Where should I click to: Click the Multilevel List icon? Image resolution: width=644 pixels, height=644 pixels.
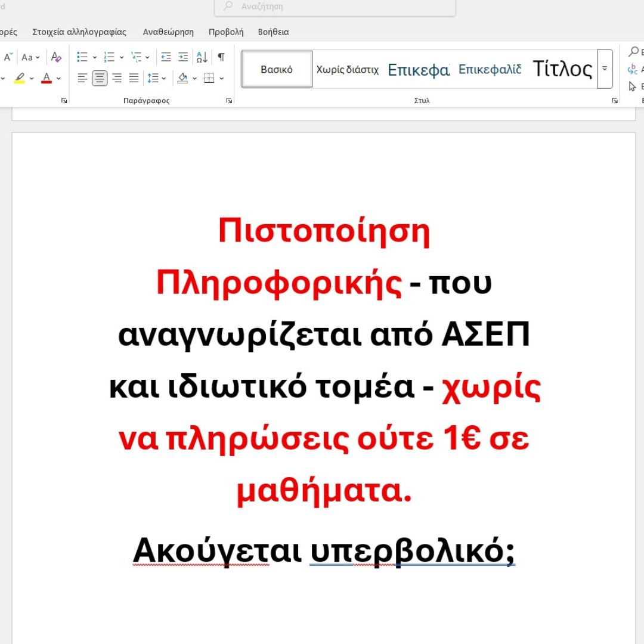pyautogui.click(x=136, y=57)
